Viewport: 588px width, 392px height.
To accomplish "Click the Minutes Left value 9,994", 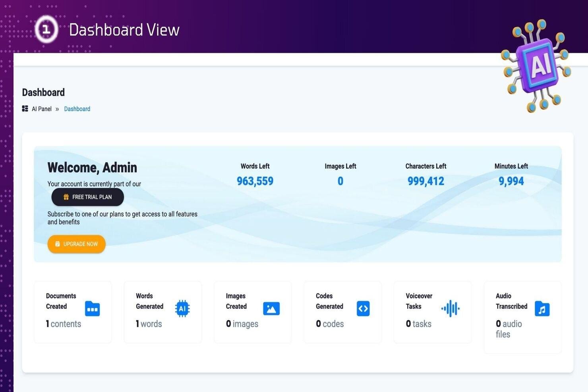I will (511, 181).
